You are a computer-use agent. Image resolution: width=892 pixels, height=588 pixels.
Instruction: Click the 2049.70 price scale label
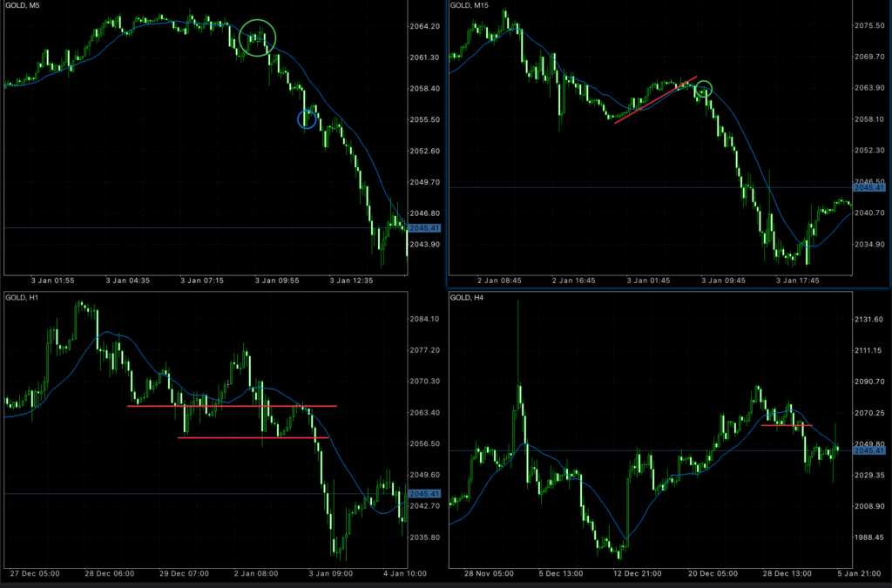pyautogui.click(x=424, y=182)
